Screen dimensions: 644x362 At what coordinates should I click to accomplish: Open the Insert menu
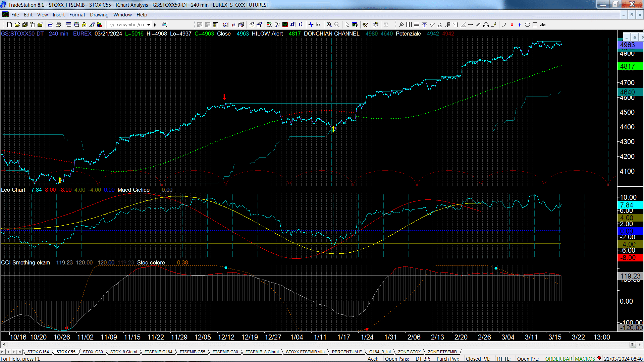click(x=58, y=15)
